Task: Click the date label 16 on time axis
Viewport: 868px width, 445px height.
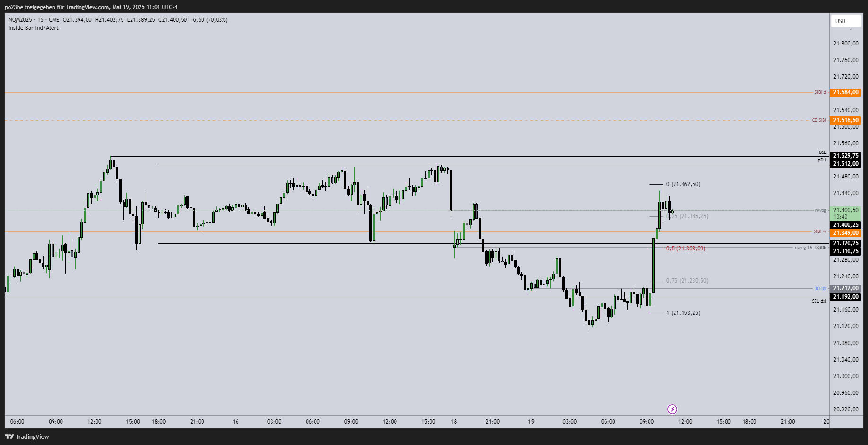Action: point(236,422)
